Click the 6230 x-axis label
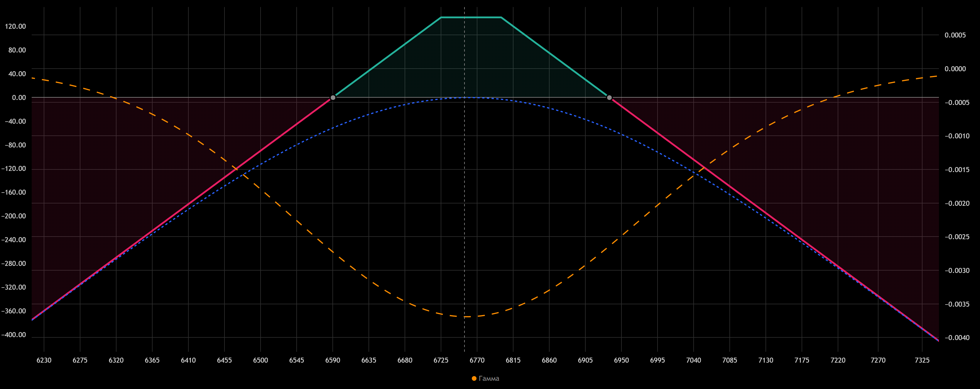 [44, 360]
